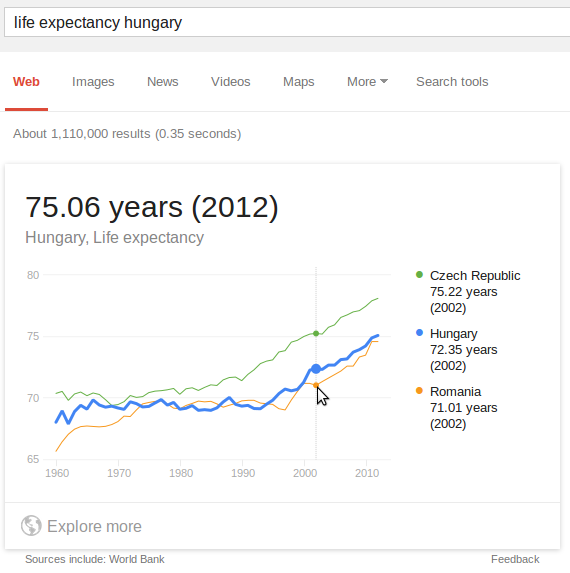
Task: Click the orange Romania 2002 chart point
Action: (x=316, y=385)
